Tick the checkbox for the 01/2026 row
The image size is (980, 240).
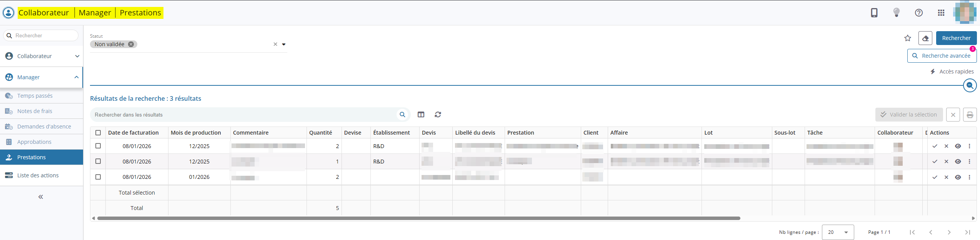point(98,177)
